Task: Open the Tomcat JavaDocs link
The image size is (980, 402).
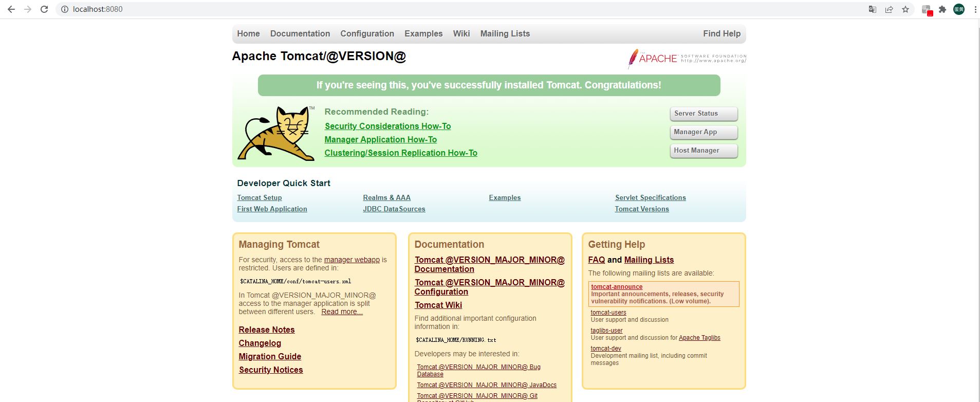Action: [487, 385]
